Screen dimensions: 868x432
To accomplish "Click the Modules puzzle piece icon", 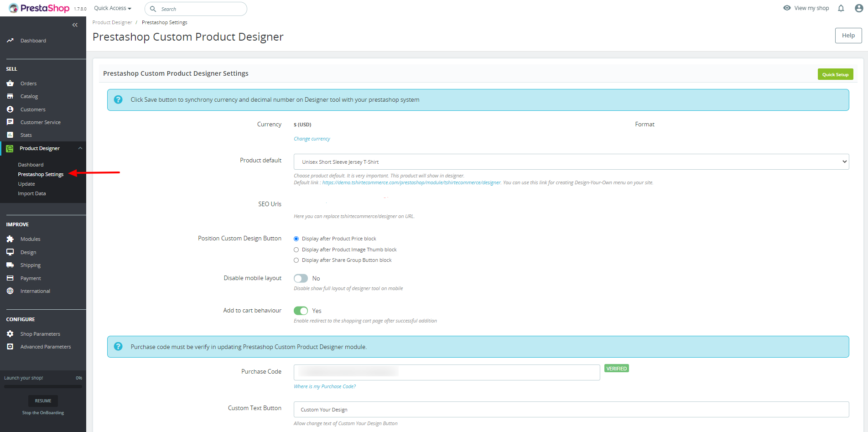I will (x=10, y=239).
